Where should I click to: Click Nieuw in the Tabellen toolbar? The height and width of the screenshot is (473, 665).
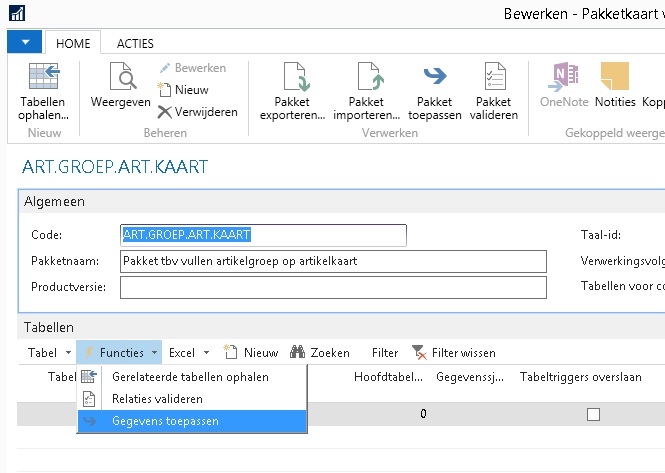coord(251,353)
